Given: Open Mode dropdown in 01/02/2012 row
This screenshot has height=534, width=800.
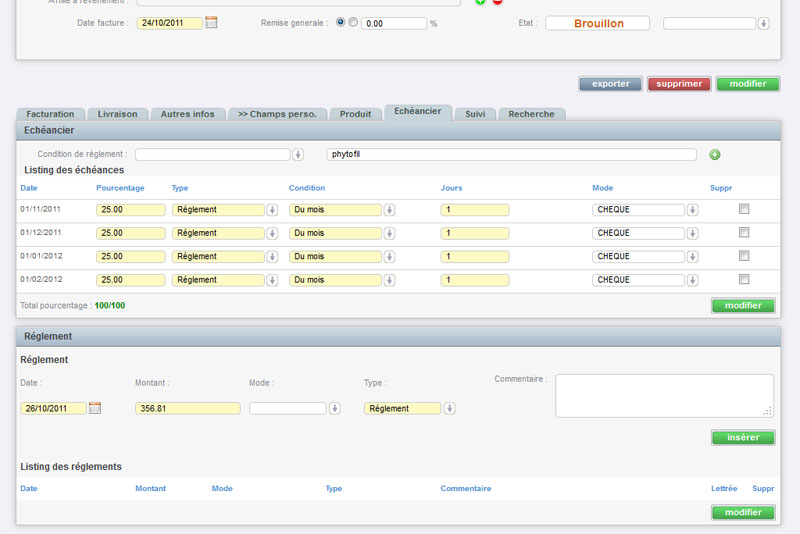Looking at the screenshot, I should pos(692,280).
